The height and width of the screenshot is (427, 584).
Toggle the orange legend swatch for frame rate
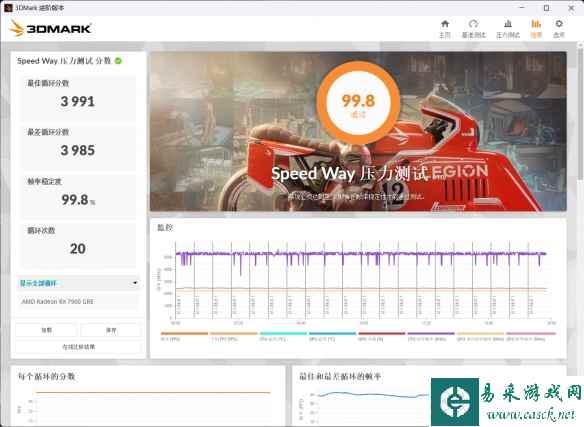184,333
